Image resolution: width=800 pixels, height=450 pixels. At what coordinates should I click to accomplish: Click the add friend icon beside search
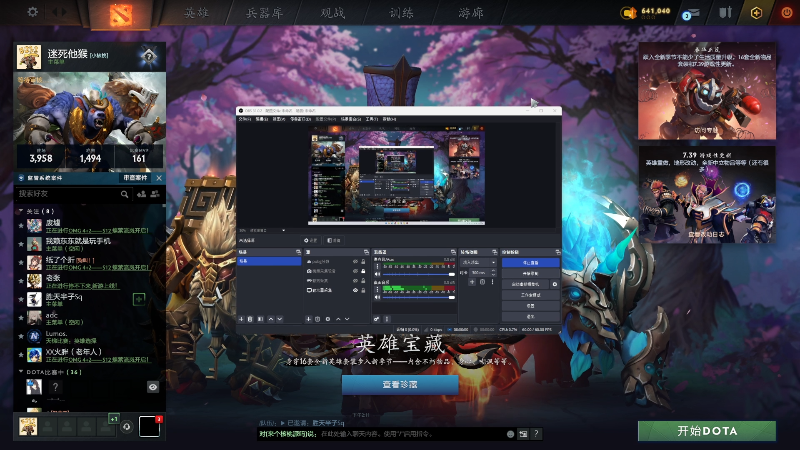[x=141, y=194]
